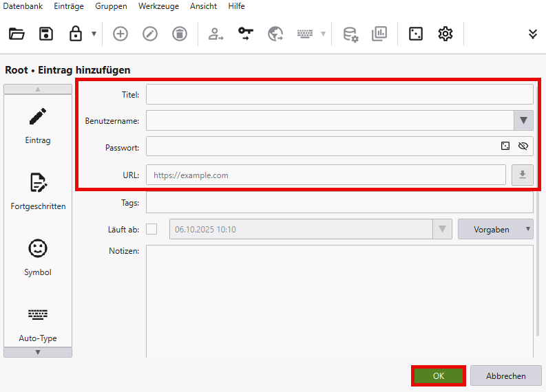546x392 pixels.
Task: Open Vorgaben presets dropdown
Action: [496, 229]
